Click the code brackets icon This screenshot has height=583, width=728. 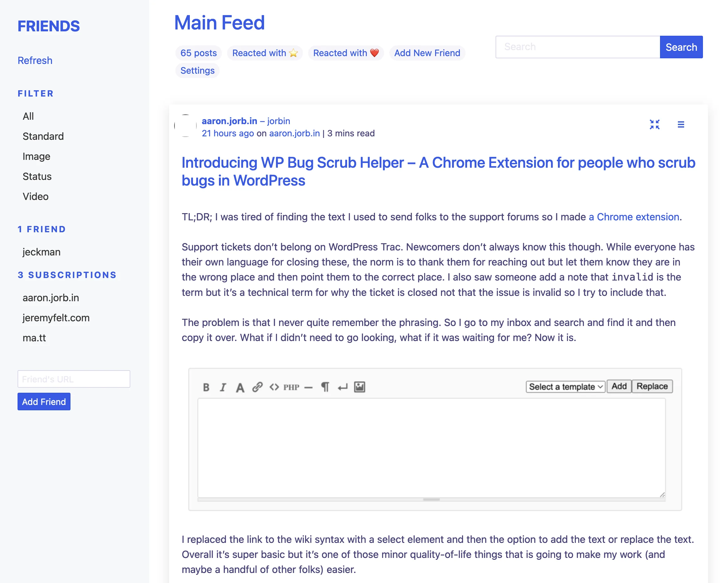click(x=274, y=387)
